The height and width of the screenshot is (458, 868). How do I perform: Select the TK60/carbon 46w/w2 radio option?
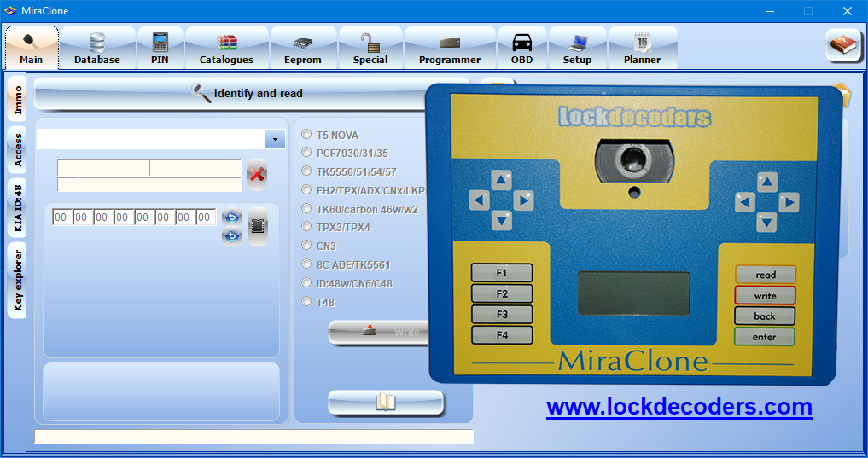tap(306, 209)
